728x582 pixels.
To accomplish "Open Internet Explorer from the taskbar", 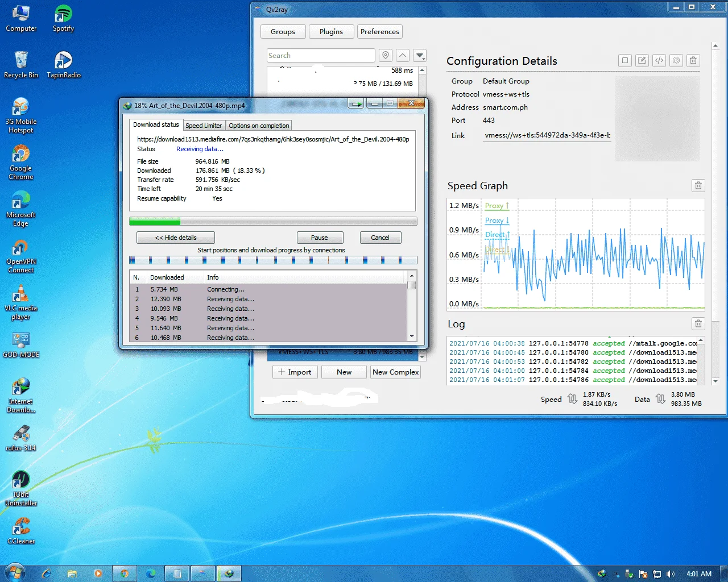I will coord(46,573).
